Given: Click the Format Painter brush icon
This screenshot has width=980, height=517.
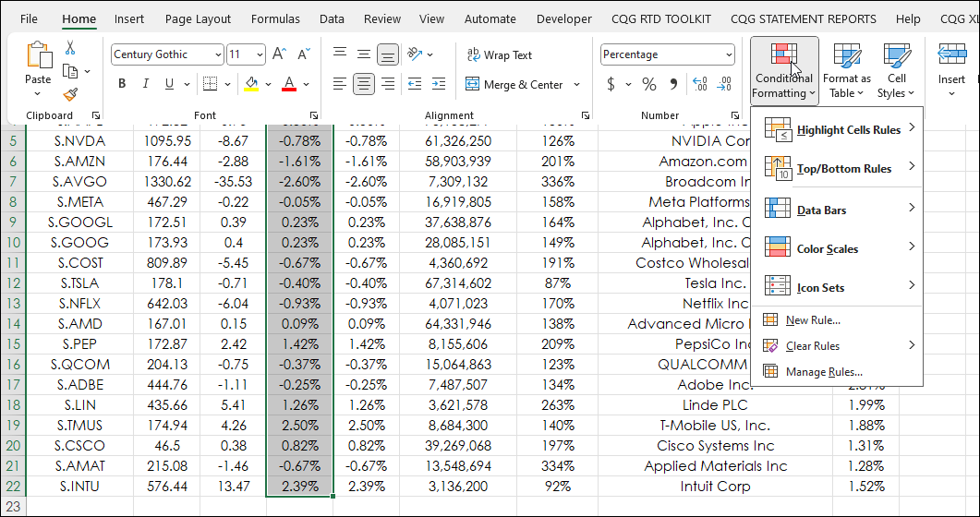Looking at the screenshot, I should [x=70, y=95].
